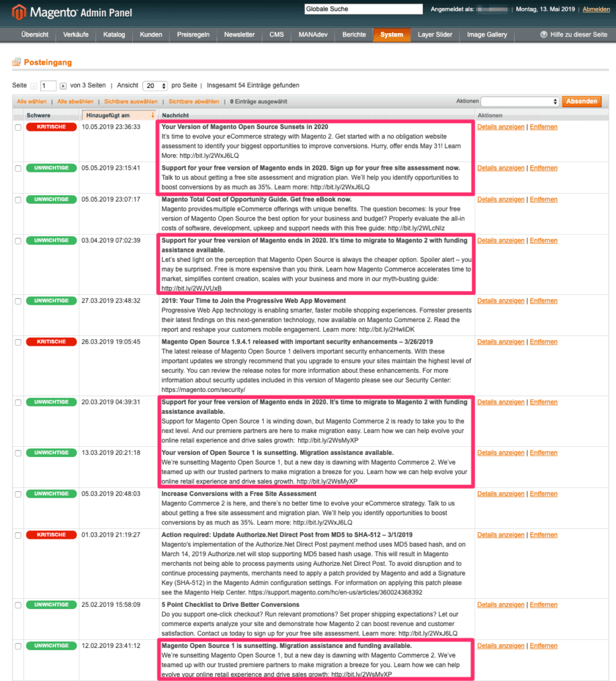The image size is (616, 681).
Task: Open the System menu
Action: tap(391, 34)
